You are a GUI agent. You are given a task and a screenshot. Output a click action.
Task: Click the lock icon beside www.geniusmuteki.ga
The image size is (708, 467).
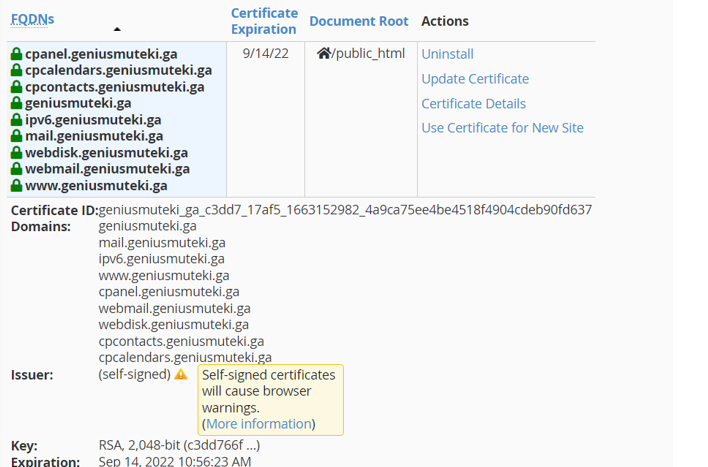16,186
